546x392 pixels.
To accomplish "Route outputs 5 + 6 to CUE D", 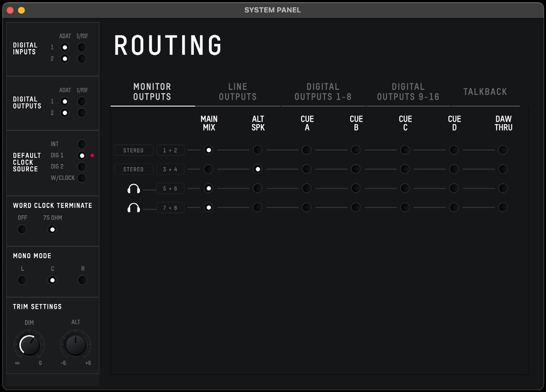I will [x=454, y=188].
